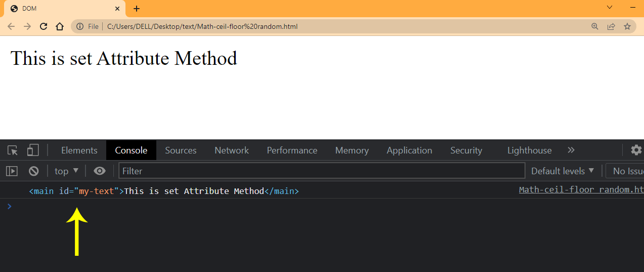Activate the inspect element picker tool
644x272 pixels.
[x=13, y=150]
